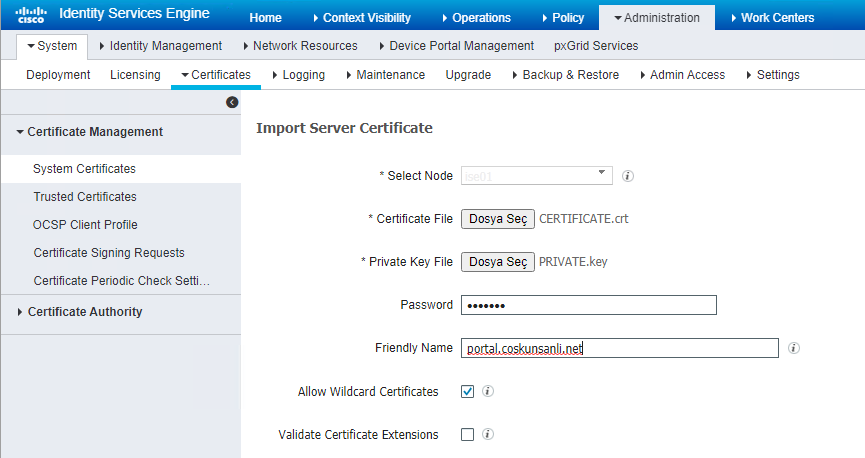Collapse Certificate Management section

click(x=89, y=132)
